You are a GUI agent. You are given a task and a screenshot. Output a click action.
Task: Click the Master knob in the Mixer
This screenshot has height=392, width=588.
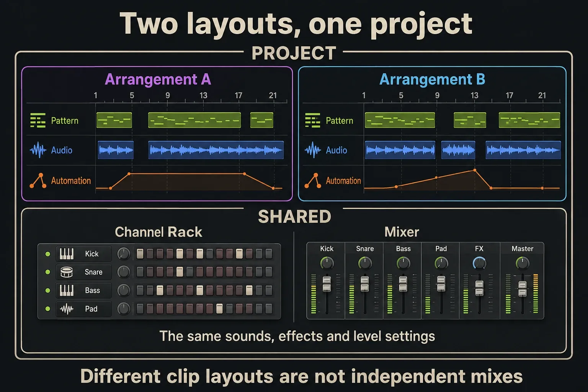tap(523, 263)
